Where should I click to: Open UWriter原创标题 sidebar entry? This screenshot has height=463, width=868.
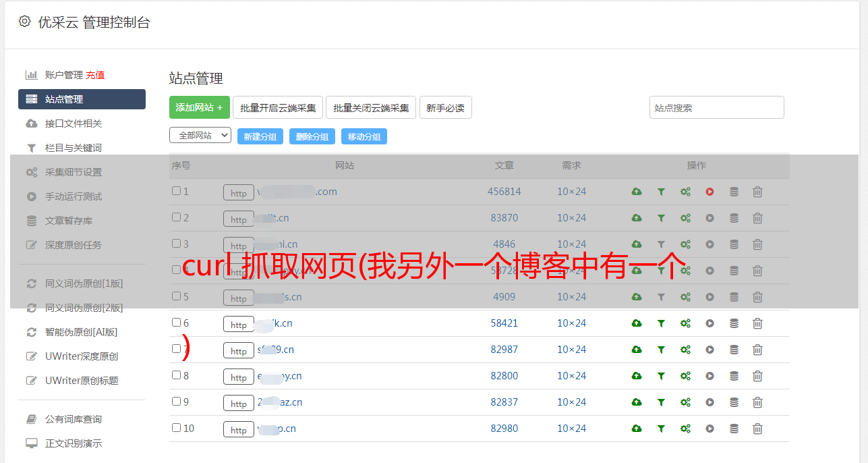click(82, 381)
